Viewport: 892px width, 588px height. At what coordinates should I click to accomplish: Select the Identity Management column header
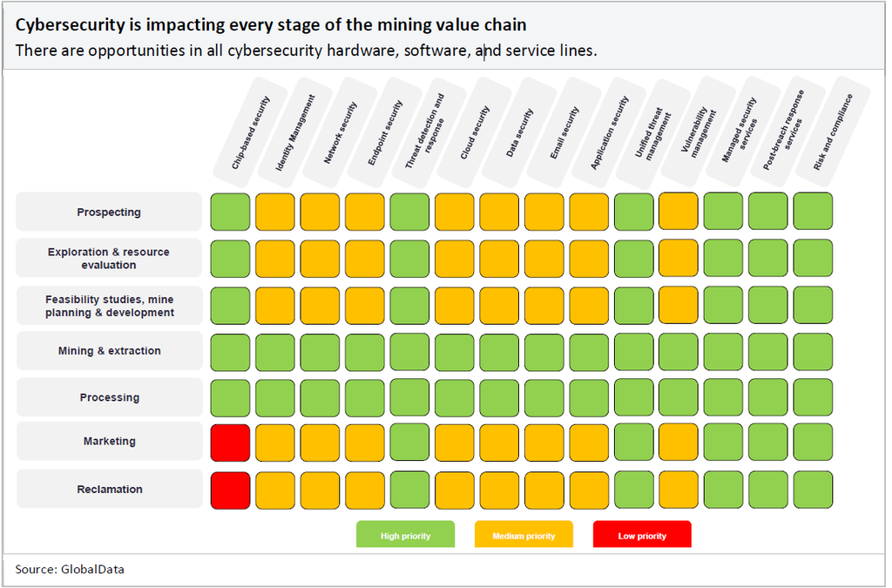pos(295,132)
